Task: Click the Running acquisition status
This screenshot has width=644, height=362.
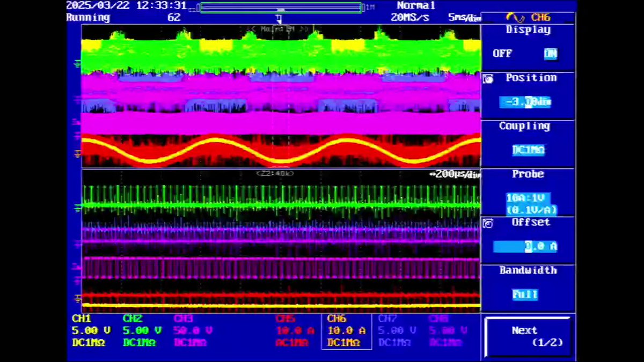Action: [x=88, y=18]
